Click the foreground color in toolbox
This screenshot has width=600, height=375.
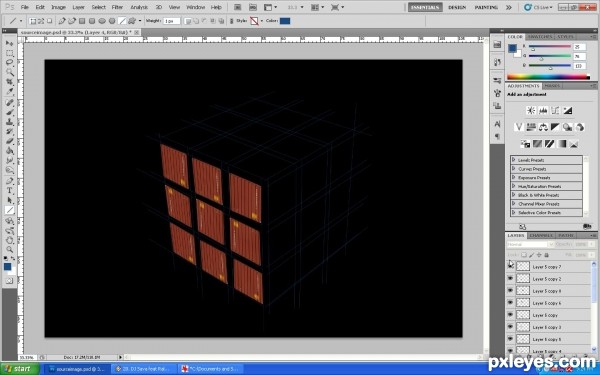tap(7, 267)
